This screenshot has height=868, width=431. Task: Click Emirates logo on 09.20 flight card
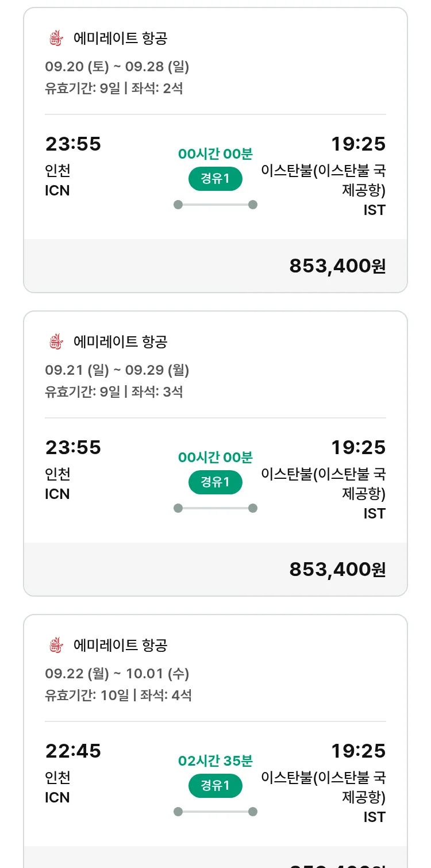[56, 39]
